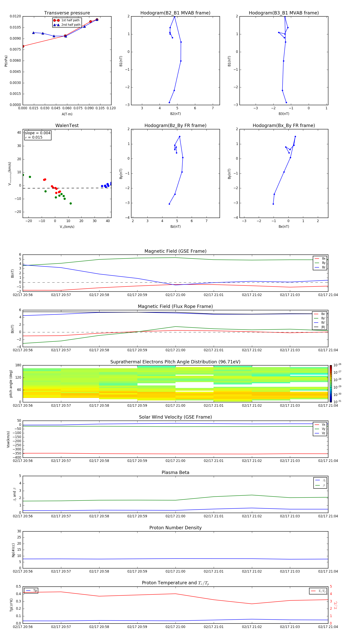Click the 'Vy' legend entry in velocity plot
351x644 pixels.
point(320,429)
